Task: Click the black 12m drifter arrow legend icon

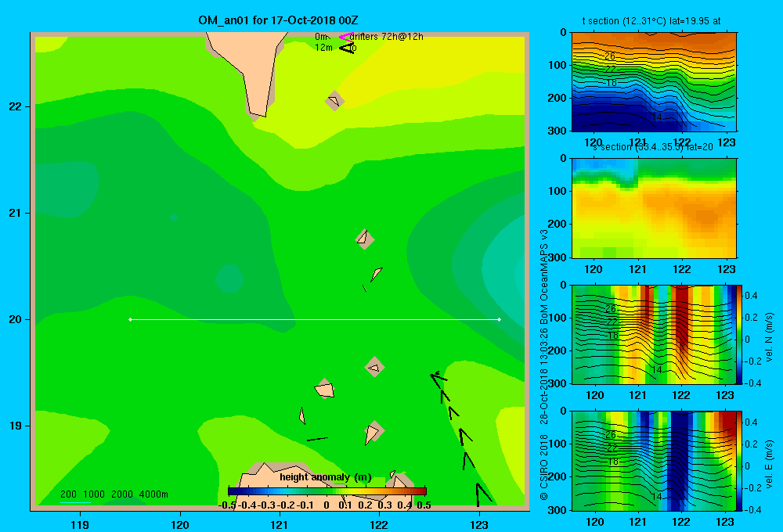Action: (x=346, y=48)
